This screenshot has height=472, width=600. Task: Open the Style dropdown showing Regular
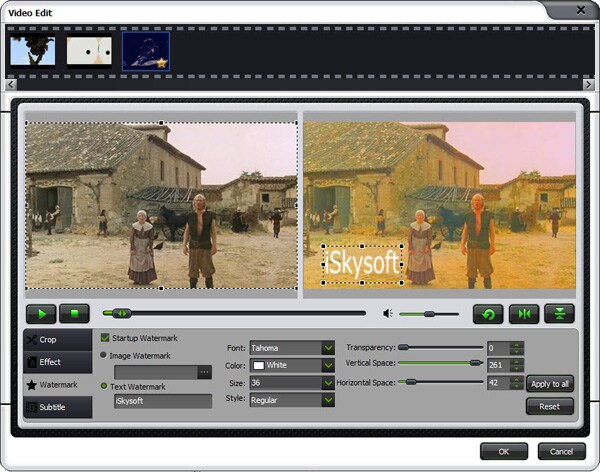pos(292,400)
